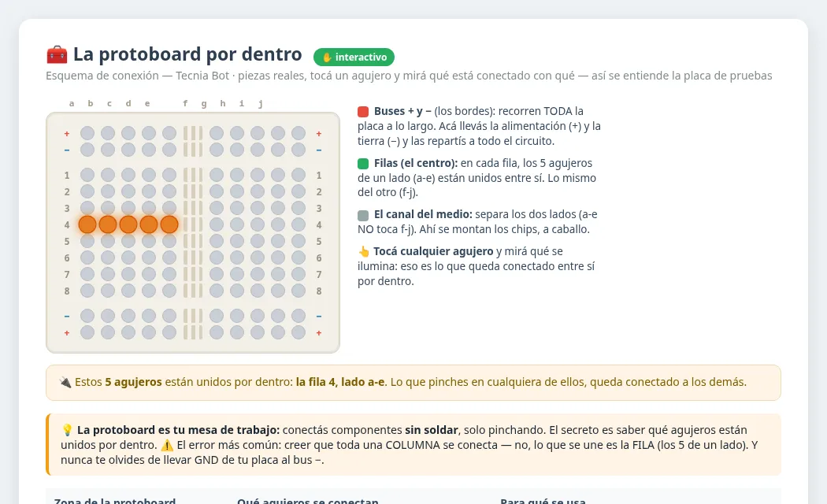Click the red Buses legend square
Viewport: 827px width, 504px height.
(x=363, y=111)
